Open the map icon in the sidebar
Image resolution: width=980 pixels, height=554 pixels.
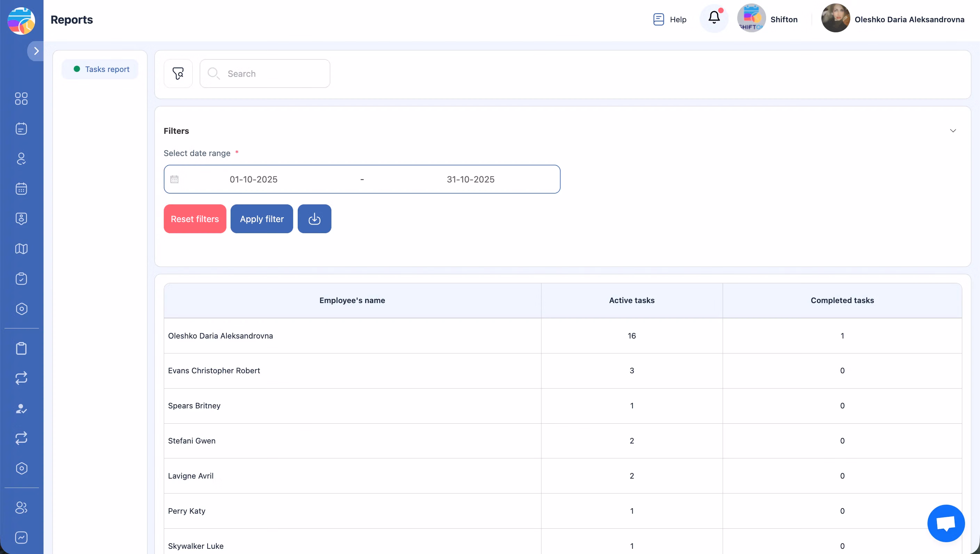point(21,249)
